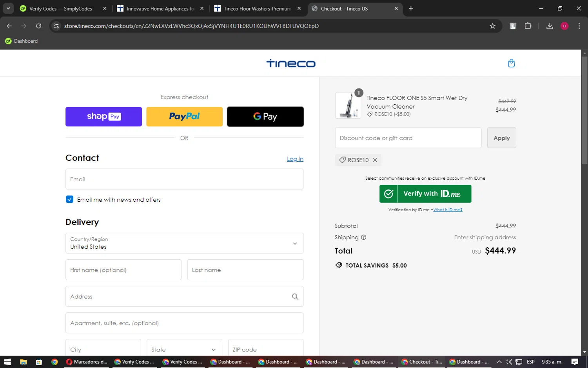The height and width of the screenshot is (368, 588).
Task: View site information icon in address bar
Action: (56, 26)
